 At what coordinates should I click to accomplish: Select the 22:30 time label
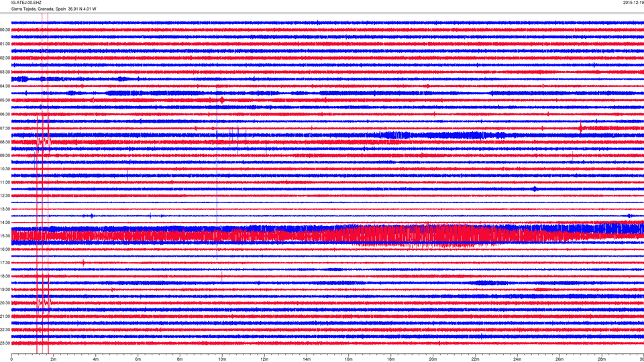click(5, 330)
